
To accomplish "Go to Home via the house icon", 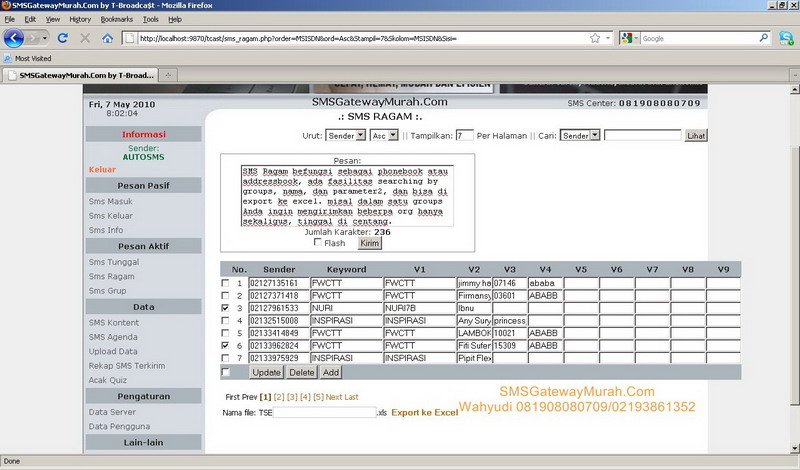I will [x=107, y=38].
